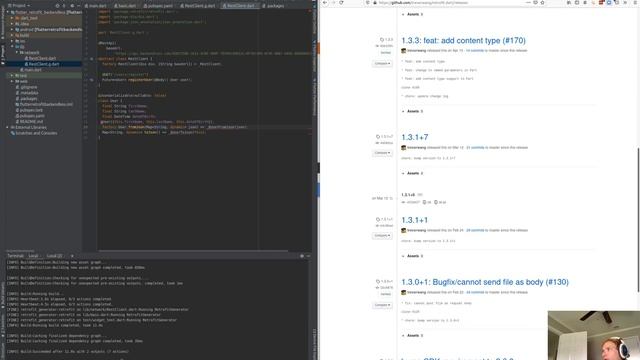Screen dimensions: 640x360
Task: Toggle Assets section under release 1.3.1+7
Action: coord(412,173)
